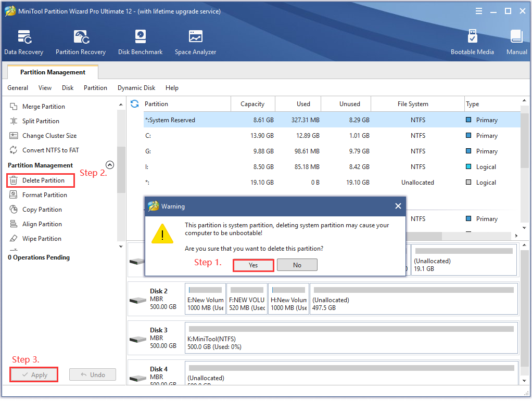Click the Wipe Partition eraser icon
Viewport: 532px width, 401px height.
pos(14,239)
